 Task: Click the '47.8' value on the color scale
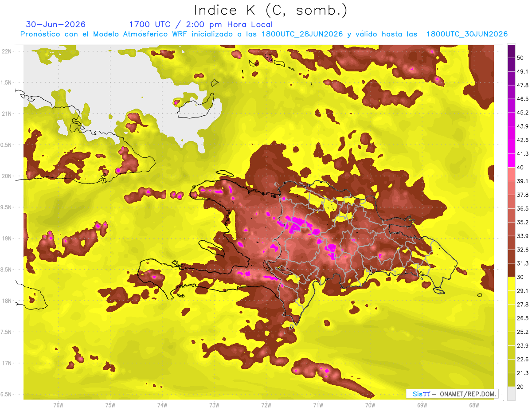pyautogui.click(x=523, y=85)
